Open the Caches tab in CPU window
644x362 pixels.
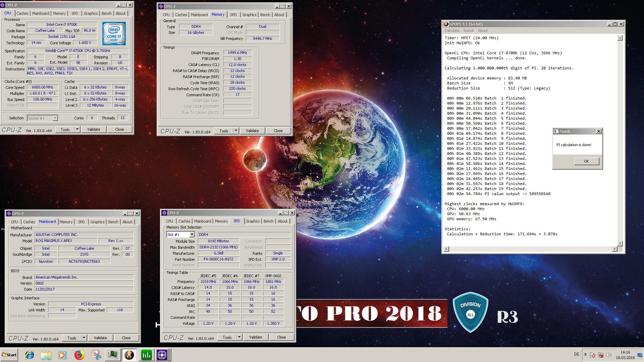pyautogui.click(x=22, y=13)
